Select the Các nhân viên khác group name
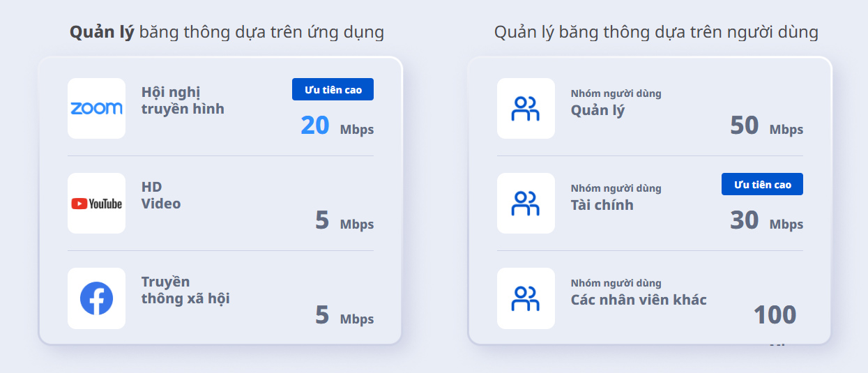This screenshot has height=373, width=868. pyautogui.click(x=639, y=300)
